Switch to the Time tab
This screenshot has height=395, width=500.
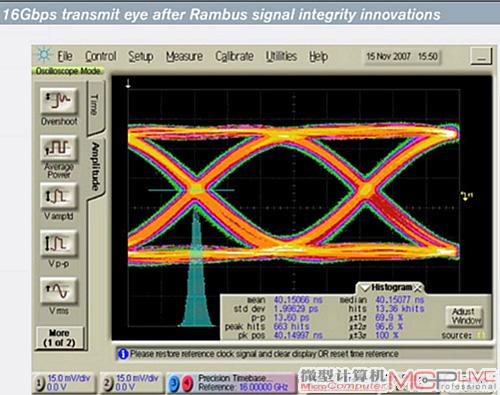[x=95, y=105]
